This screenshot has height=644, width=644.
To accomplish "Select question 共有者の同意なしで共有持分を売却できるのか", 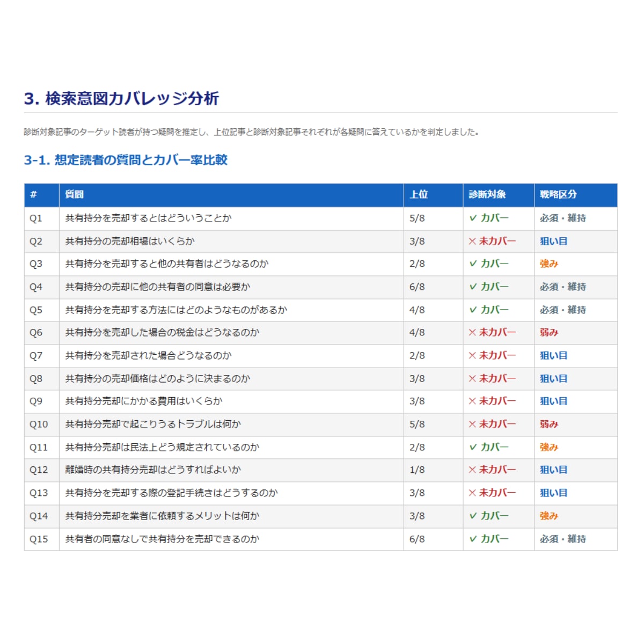I will coord(163,539).
